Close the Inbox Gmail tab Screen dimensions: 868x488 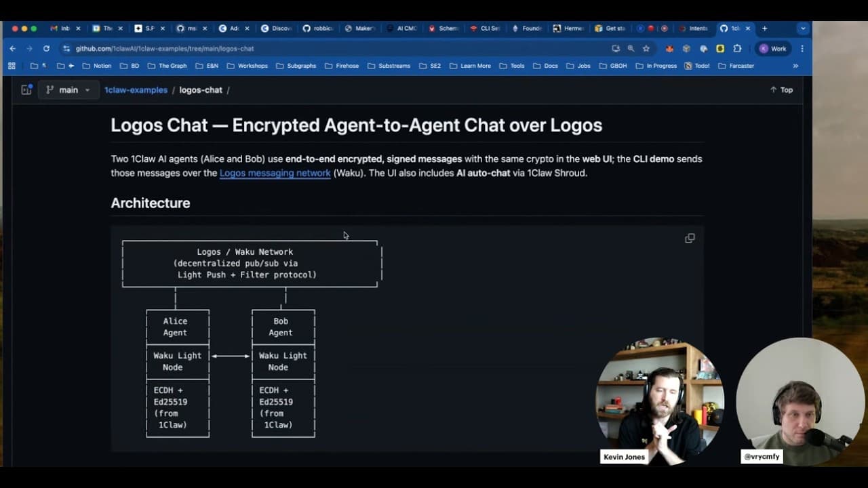point(78,28)
